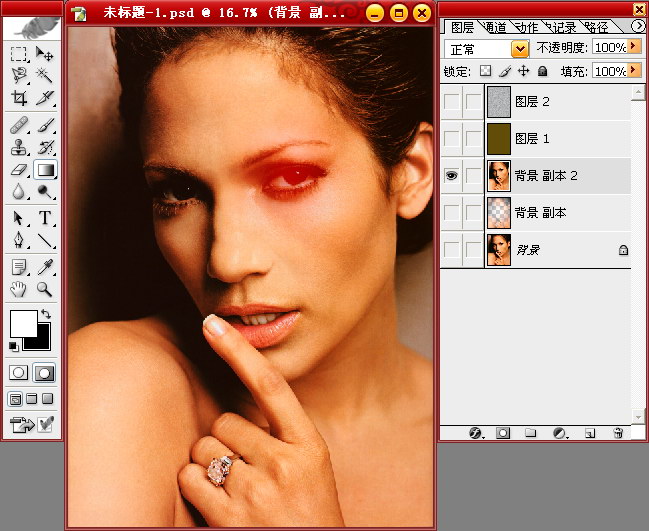Show the 图层 1 layer visibility
649x531 pixels.
pos(451,139)
